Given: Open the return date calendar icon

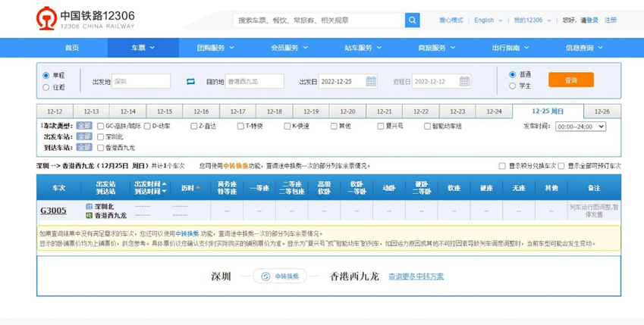Looking at the screenshot, I should point(464,81).
